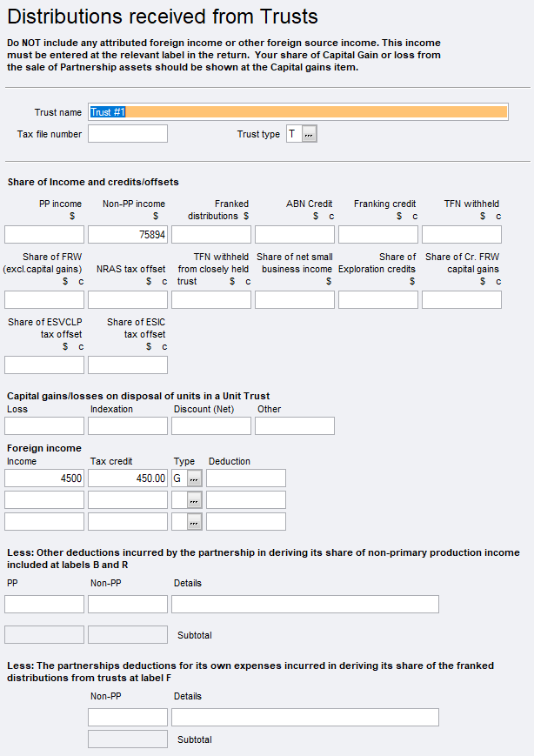Click the Tax file number field

click(x=127, y=134)
